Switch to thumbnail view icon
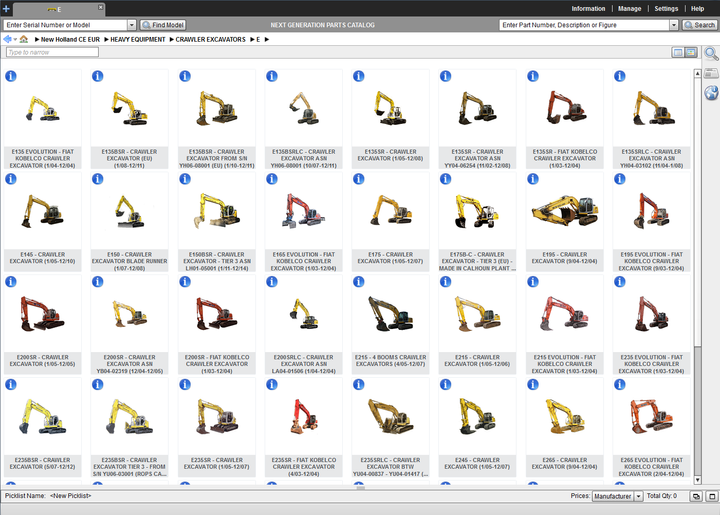 [x=691, y=52]
